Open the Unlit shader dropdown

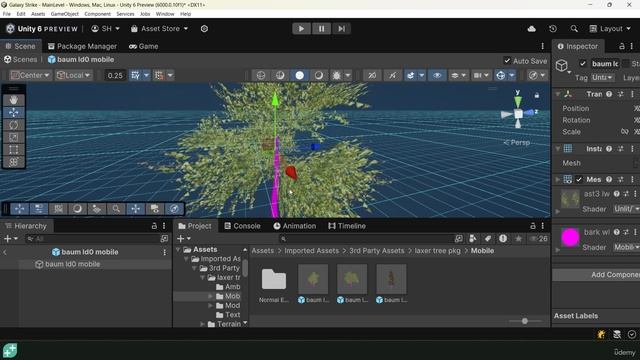(627, 209)
